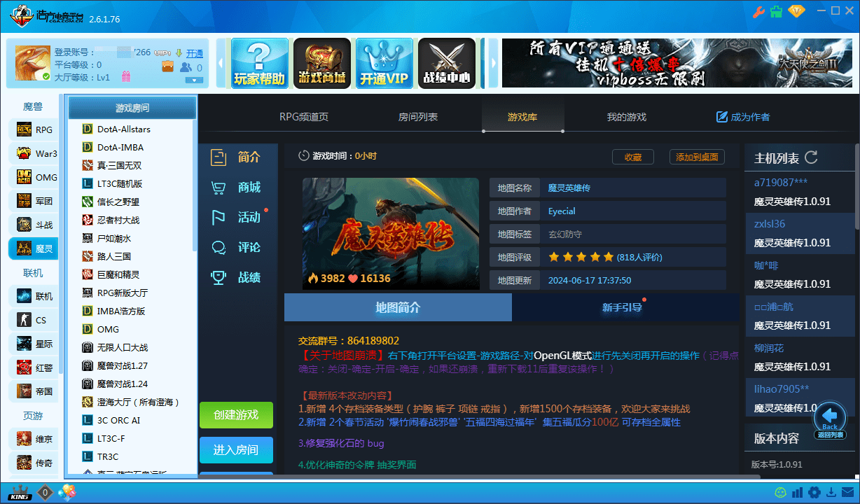
Task: Select the 魔灵 category in left sidebar
Action: pyautogui.click(x=34, y=246)
